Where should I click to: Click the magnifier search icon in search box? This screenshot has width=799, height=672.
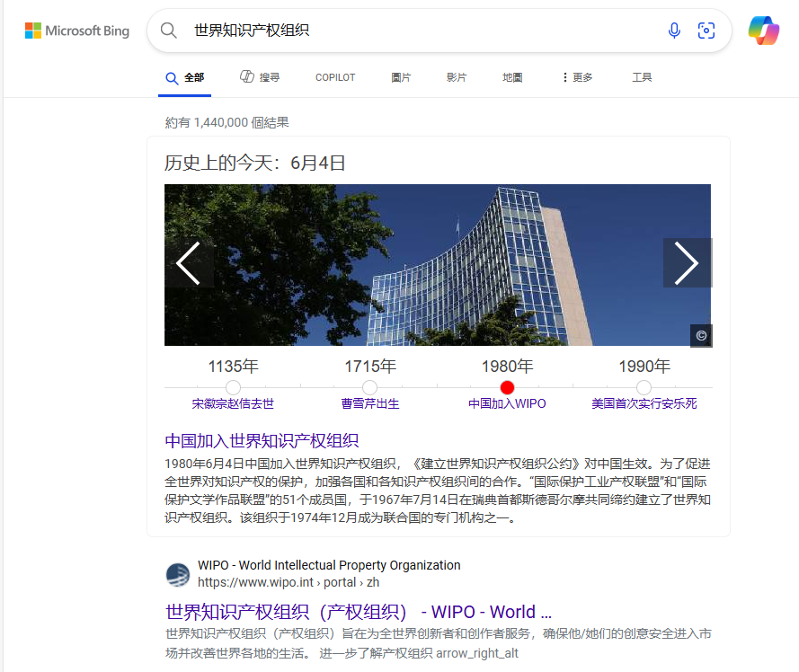(x=169, y=31)
